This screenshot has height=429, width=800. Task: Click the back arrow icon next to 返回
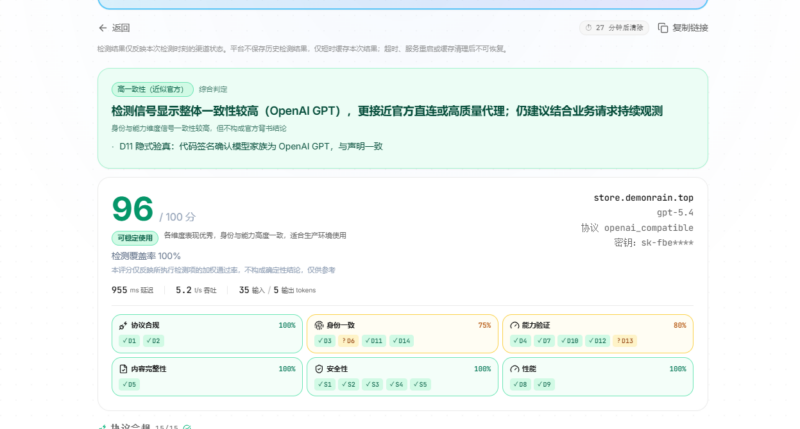tap(103, 28)
